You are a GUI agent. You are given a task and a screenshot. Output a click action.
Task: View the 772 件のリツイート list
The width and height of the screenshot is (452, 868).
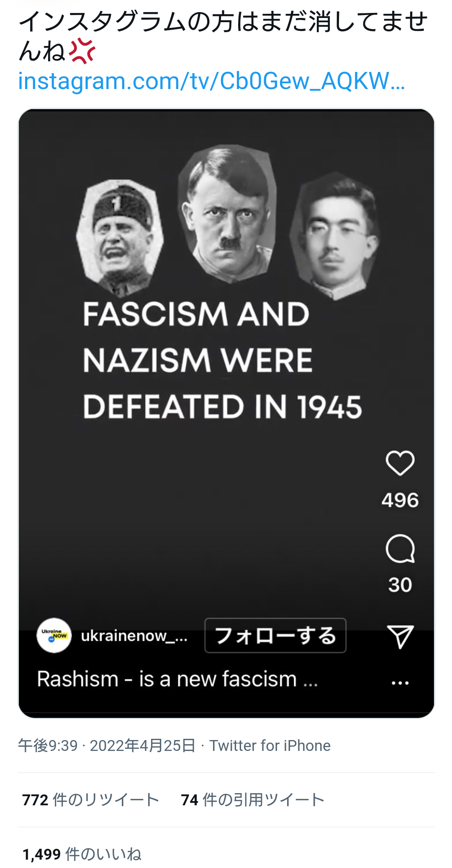click(90, 800)
